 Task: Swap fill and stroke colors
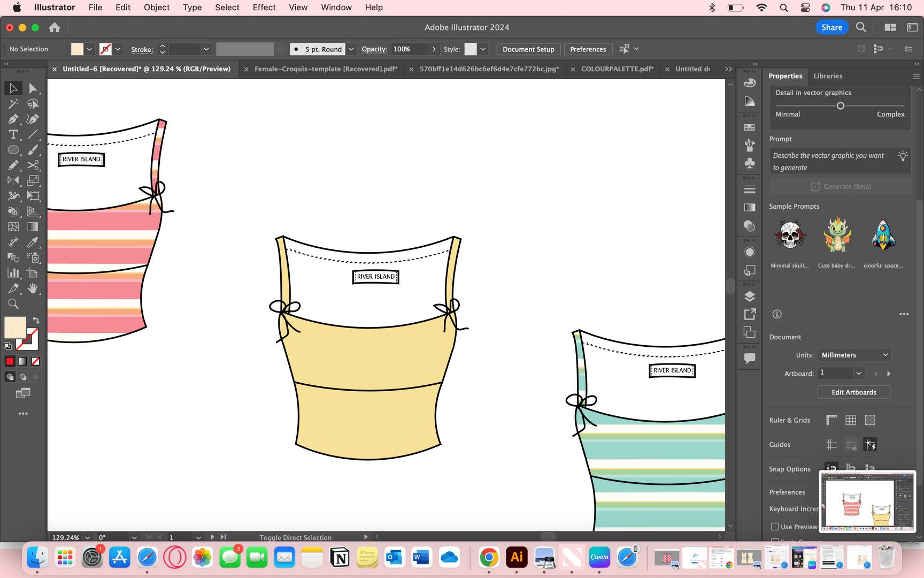36,320
